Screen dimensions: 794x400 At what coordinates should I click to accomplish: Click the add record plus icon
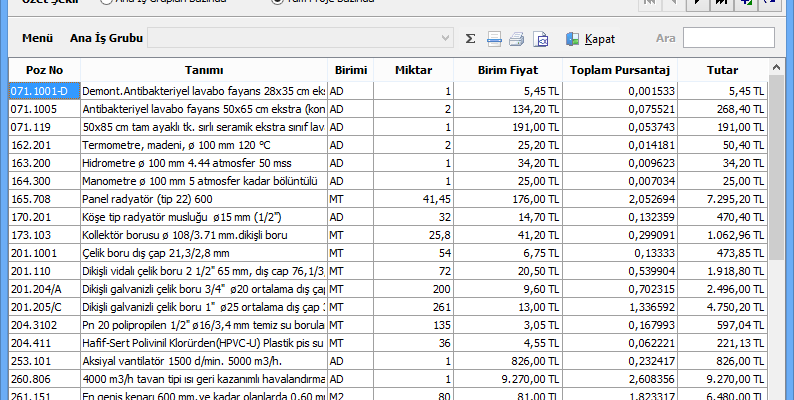pyautogui.click(x=743, y=4)
